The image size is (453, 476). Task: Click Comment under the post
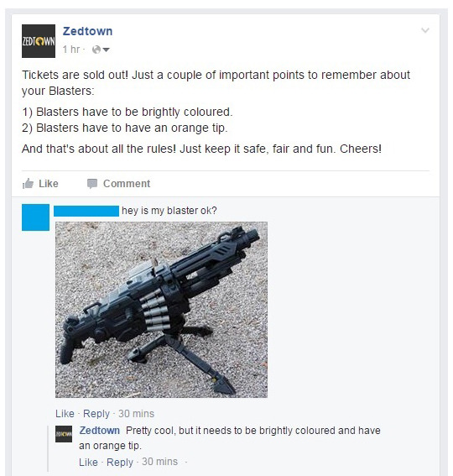(x=118, y=184)
